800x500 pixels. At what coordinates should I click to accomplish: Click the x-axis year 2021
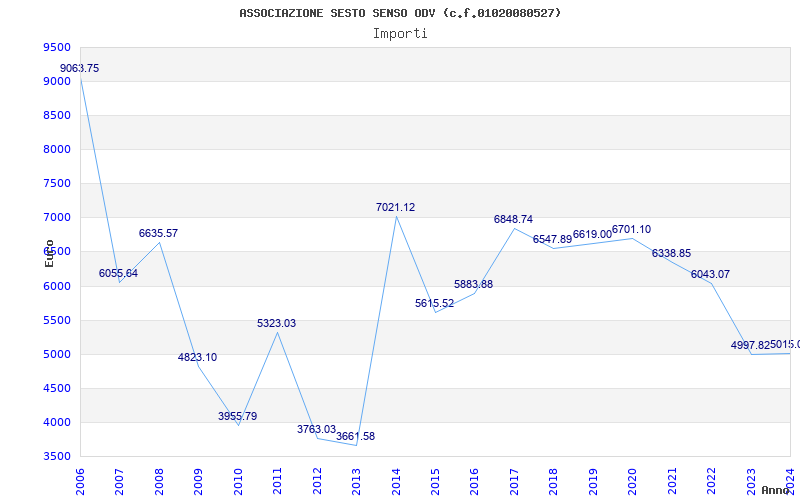click(672, 482)
